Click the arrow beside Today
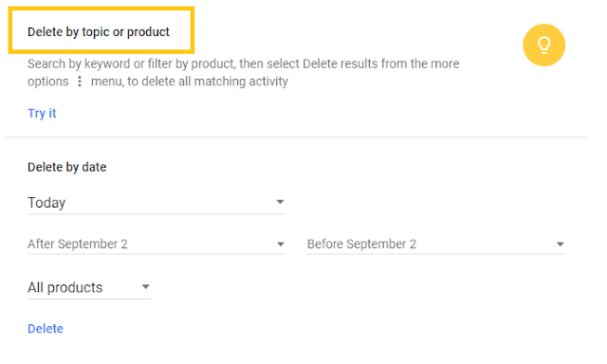This screenshot has width=607, height=364. coord(280,202)
